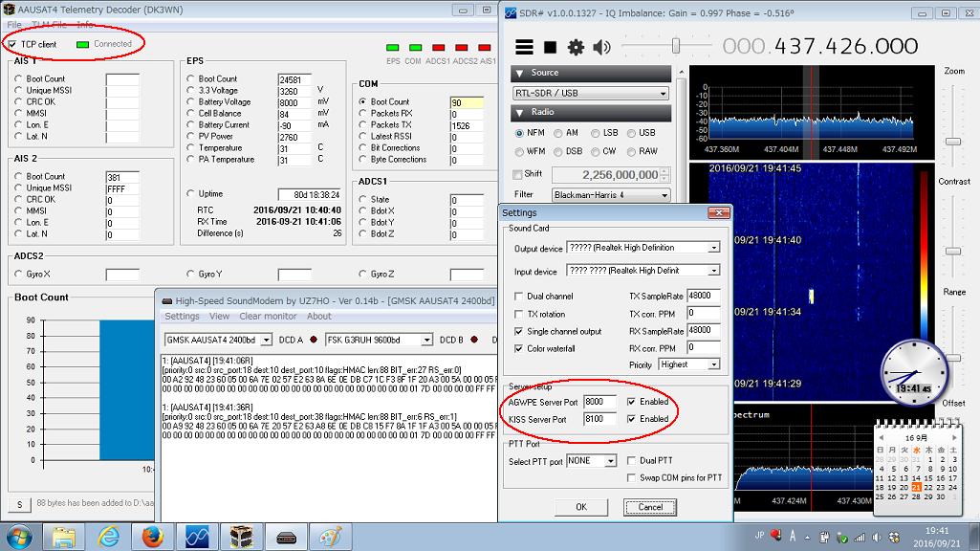This screenshot has height=551, width=980.
Task: Switch to SDR# taskbar icon
Action: point(197,538)
